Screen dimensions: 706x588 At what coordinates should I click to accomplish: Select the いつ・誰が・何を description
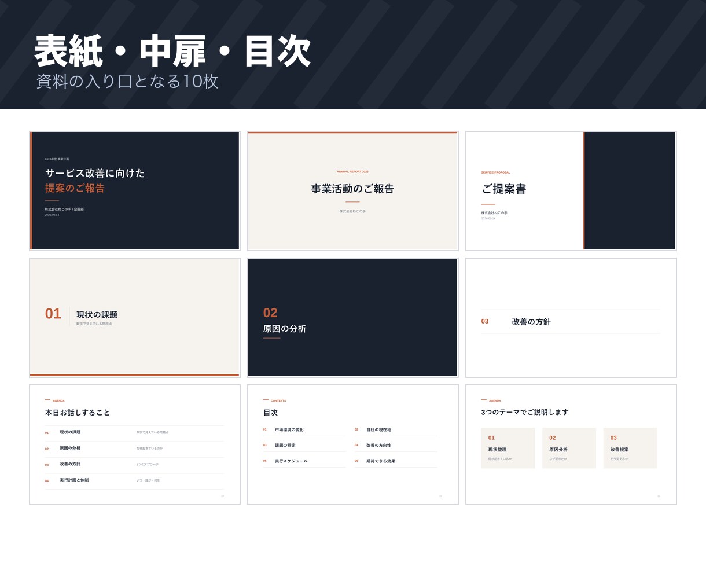click(x=148, y=480)
